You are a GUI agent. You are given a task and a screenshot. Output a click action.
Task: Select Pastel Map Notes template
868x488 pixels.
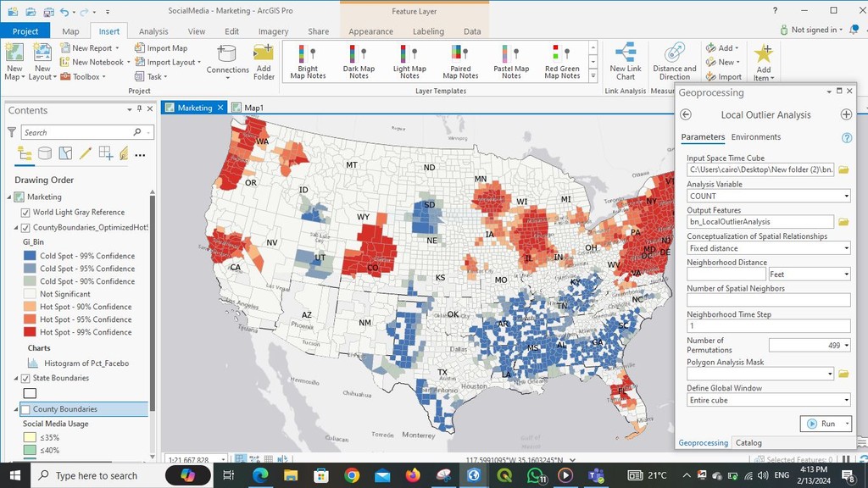[511, 61]
